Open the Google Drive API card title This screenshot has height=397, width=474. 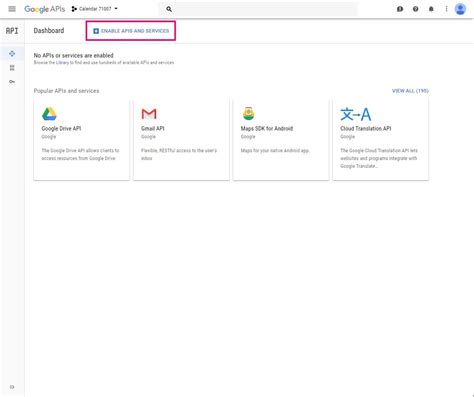(x=61, y=128)
